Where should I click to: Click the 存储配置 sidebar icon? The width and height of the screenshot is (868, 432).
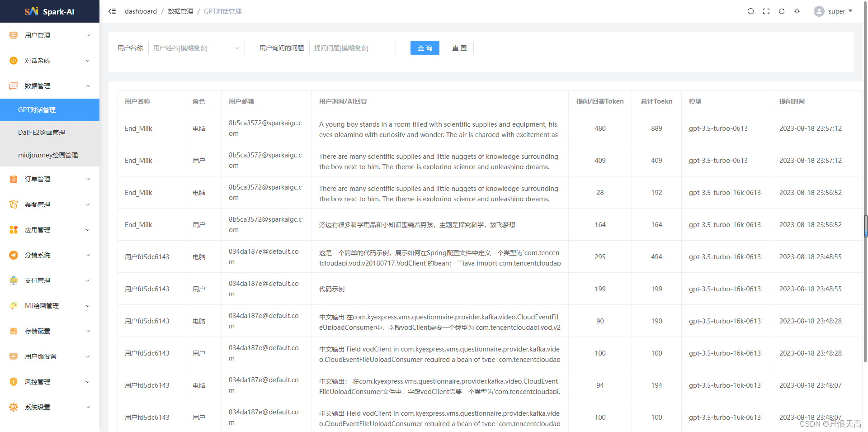point(14,331)
